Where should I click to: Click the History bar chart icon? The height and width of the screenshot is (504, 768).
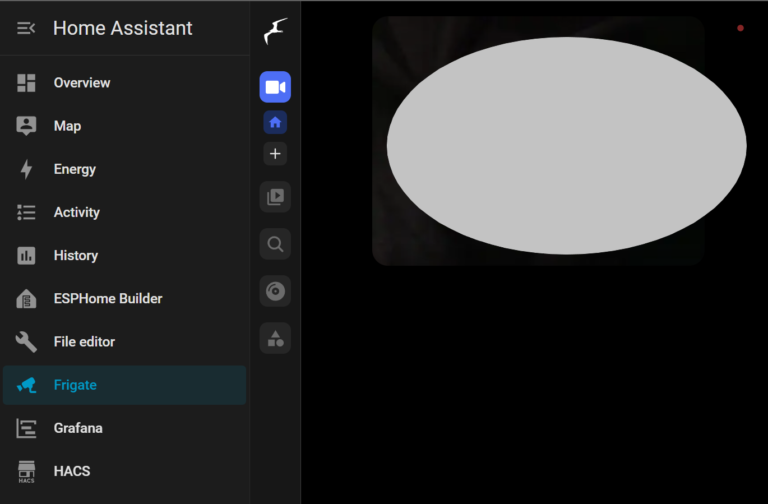tap(26, 255)
